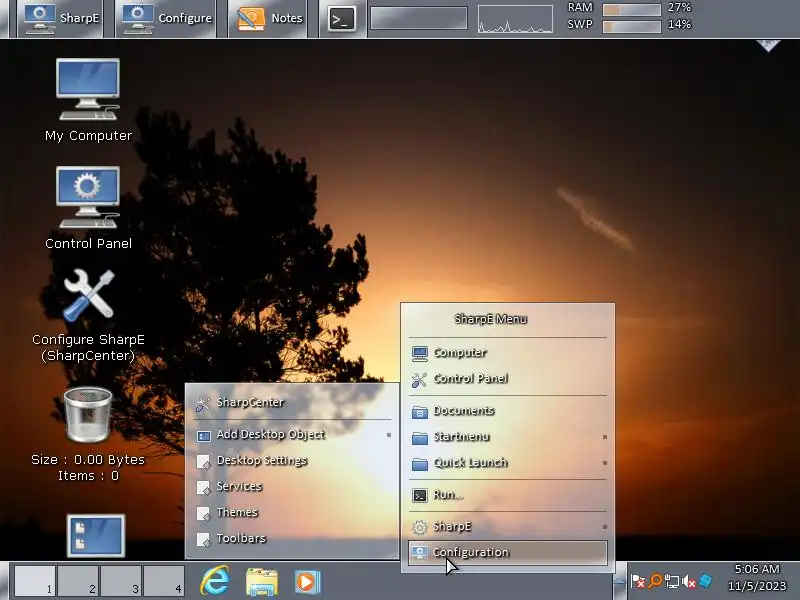The width and height of the screenshot is (800, 600).
Task: Expand the Startmenu submenu entry
Action: click(508, 437)
